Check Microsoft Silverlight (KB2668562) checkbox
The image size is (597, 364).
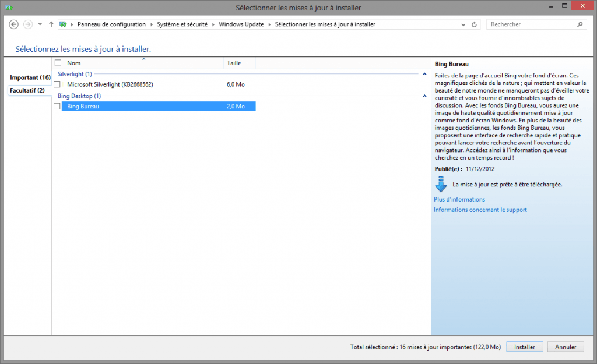57,84
